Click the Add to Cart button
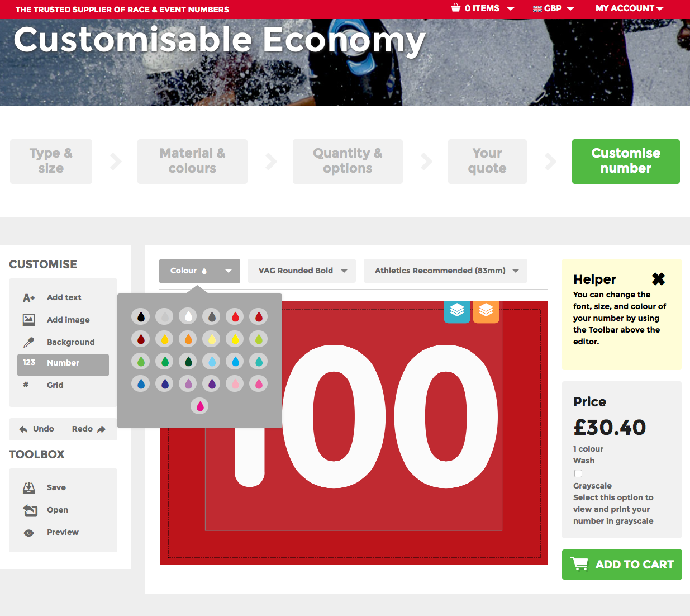 (622, 565)
